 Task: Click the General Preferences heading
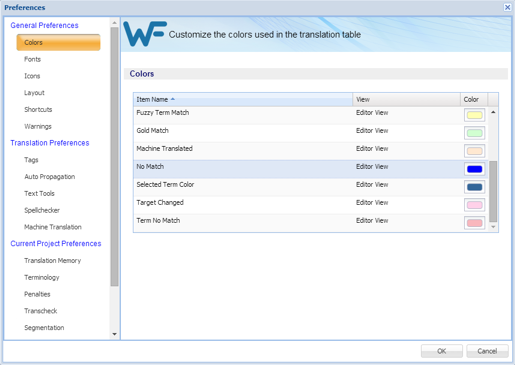click(x=44, y=25)
